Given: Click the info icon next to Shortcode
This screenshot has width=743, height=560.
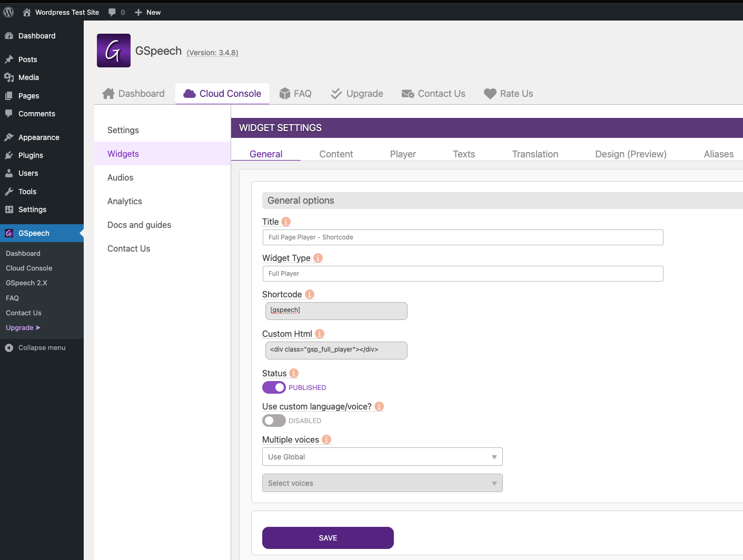Looking at the screenshot, I should 310,294.
